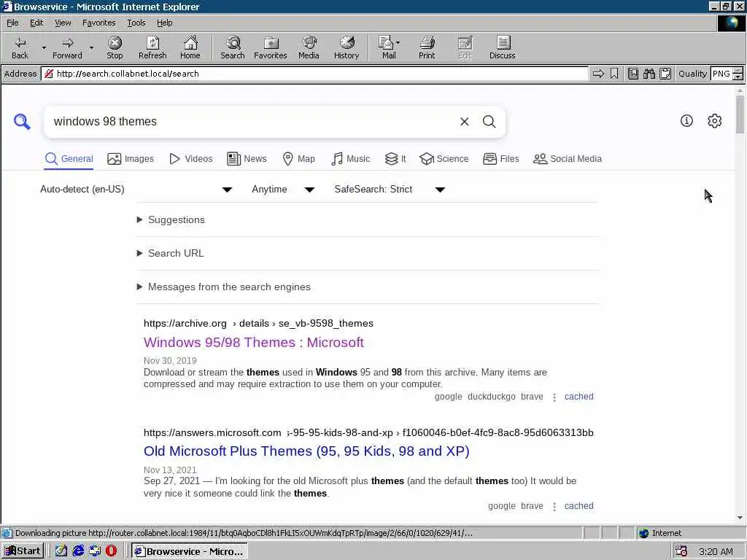The width and height of the screenshot is (747, 560).
Task: Expand Messages from the search engines
Action: [x=224, y=287]
